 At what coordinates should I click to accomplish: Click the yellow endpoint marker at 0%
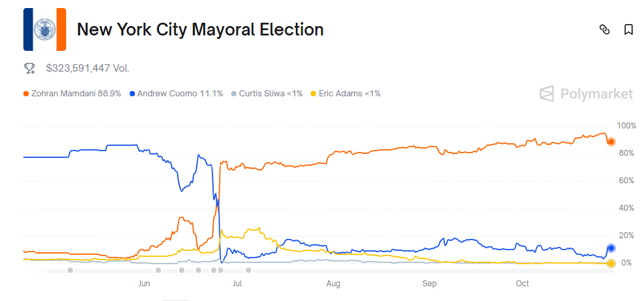pos(611,263)
